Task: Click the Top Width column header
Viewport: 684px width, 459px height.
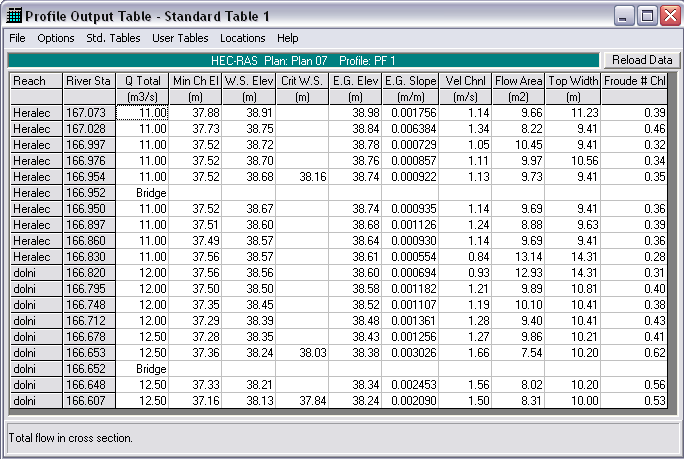Action: pyautogui.click(x=573, y=81)
